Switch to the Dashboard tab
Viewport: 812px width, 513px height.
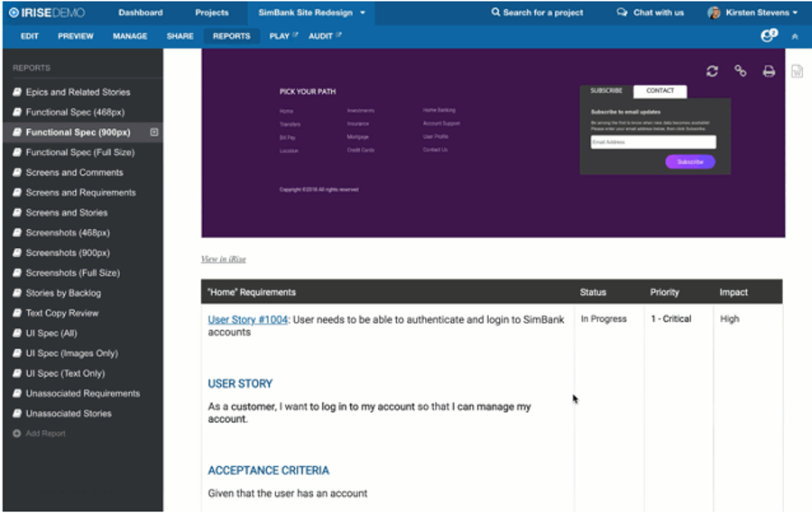141,13
